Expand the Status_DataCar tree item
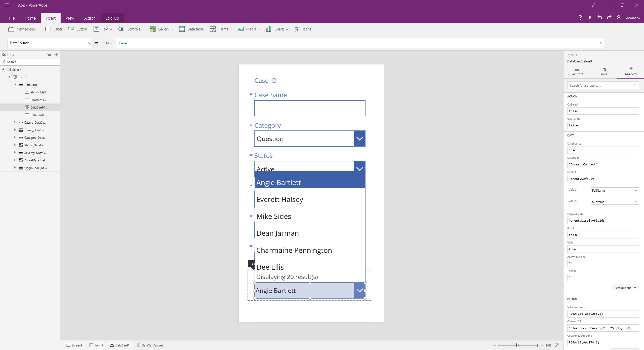Image resolution: width=644 pixels, height=350 pixels. point(15,145)
